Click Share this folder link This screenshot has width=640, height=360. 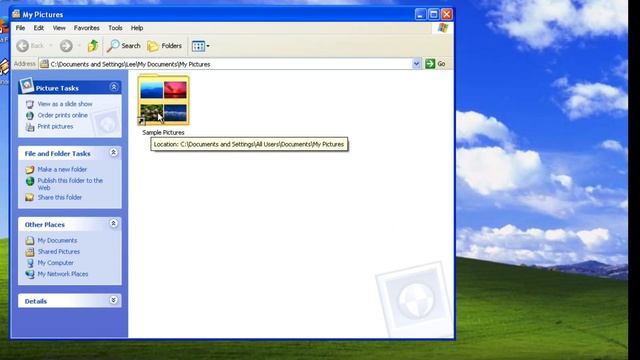click(x=60, y=198)
